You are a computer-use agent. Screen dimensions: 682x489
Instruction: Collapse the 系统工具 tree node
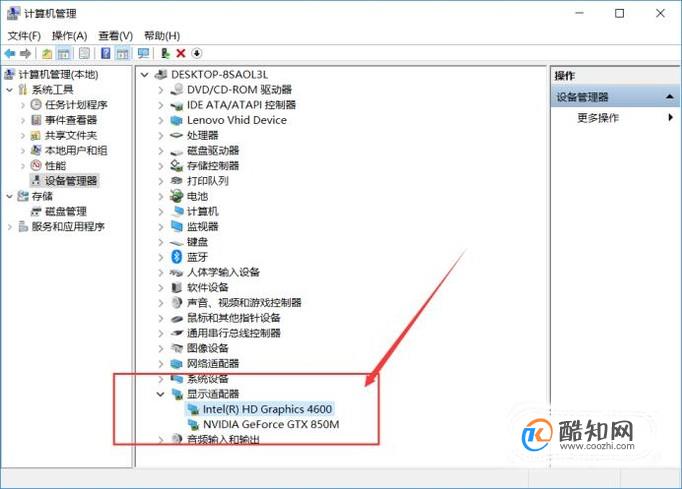pyautogui.click(x=10, y=90)
